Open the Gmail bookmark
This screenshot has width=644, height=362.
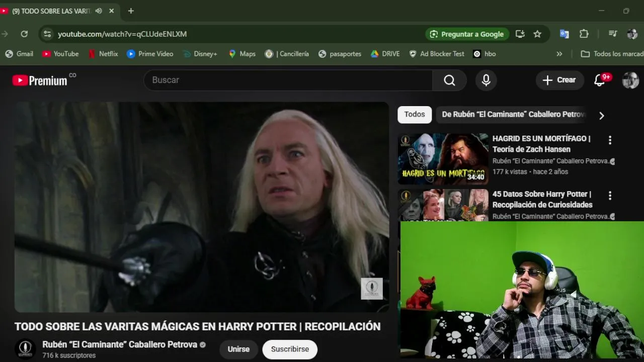pos(19,54)
